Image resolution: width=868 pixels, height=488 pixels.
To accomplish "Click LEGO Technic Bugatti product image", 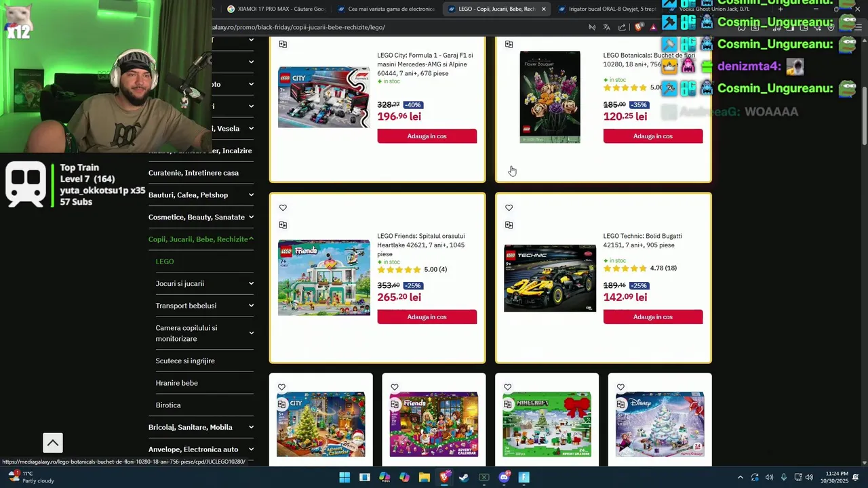I will [550, 278].
